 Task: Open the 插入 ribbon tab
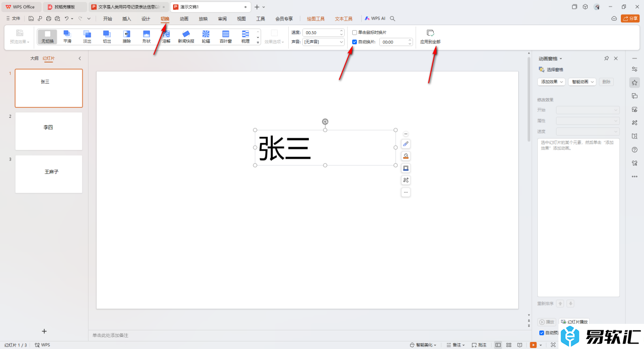pyautogui.click(x=127, y=19)
